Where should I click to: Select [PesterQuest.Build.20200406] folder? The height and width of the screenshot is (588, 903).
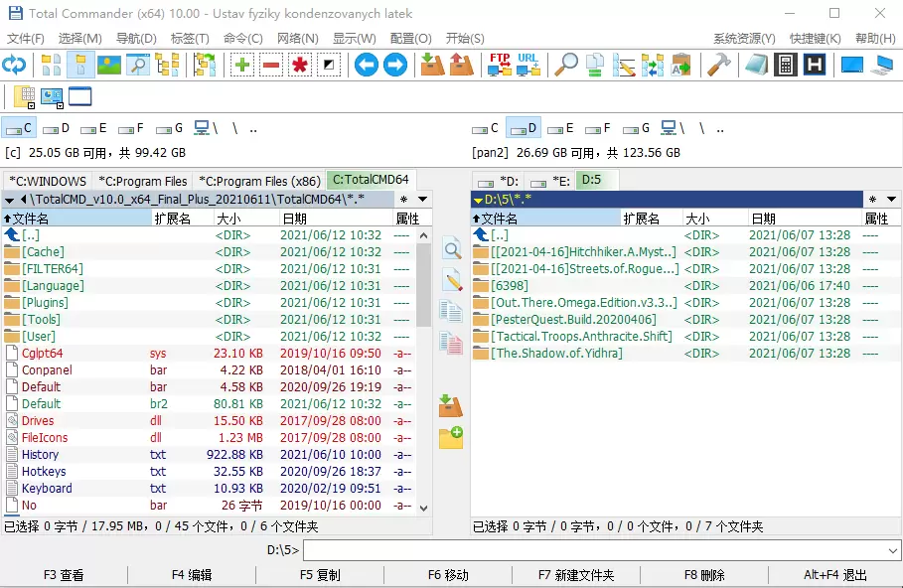[x=685, y=320]
